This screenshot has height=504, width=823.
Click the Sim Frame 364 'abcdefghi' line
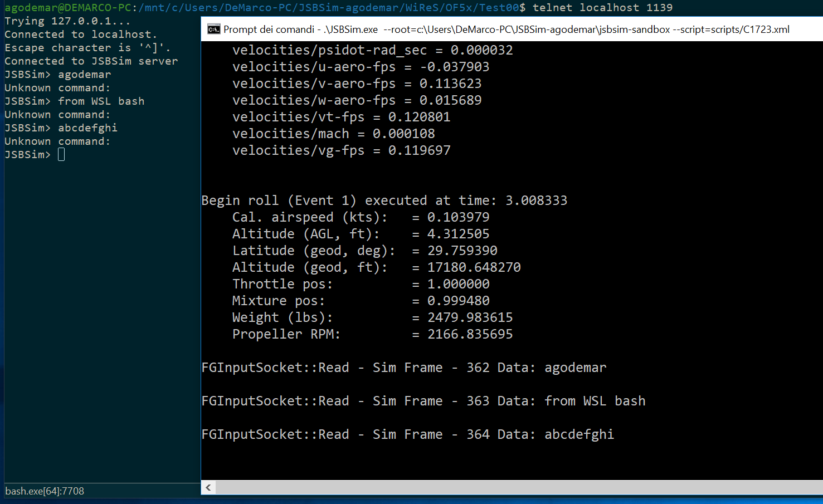tap(408, 434)
